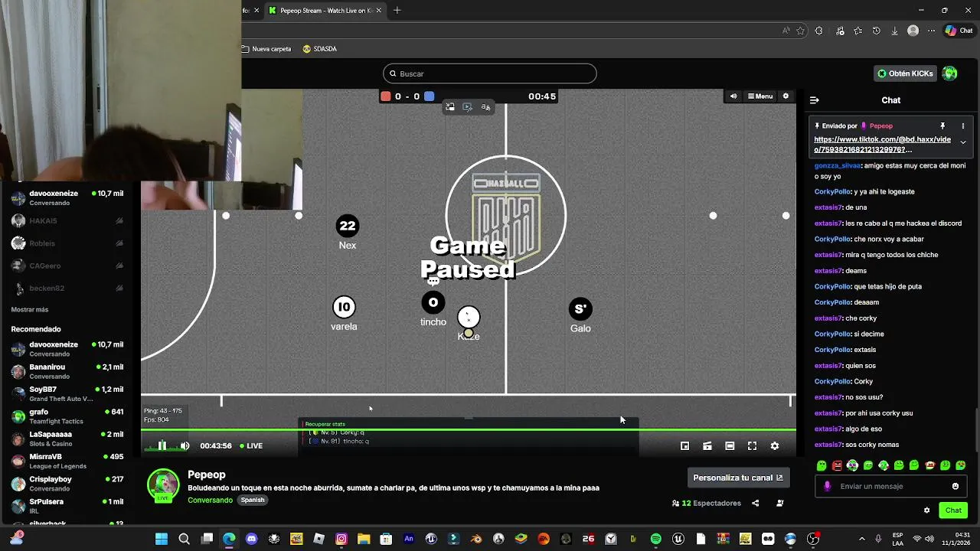Viewport: 980px width, 551px height.
Task: Expand Mostrar más in followed list
Action: pyautogui.click(x=30, y=310)
